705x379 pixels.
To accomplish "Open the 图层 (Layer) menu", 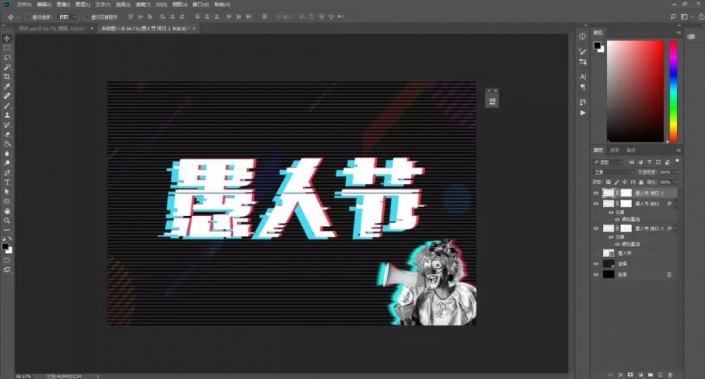I will (82, 4).
